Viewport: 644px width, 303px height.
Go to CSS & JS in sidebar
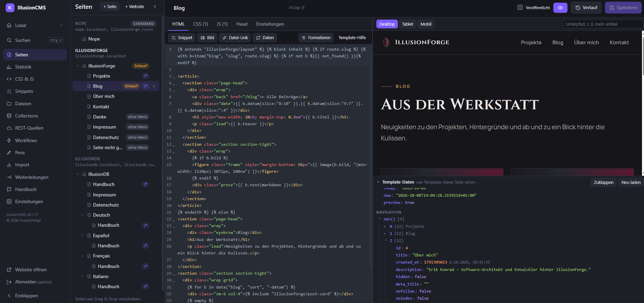point(35,79)
